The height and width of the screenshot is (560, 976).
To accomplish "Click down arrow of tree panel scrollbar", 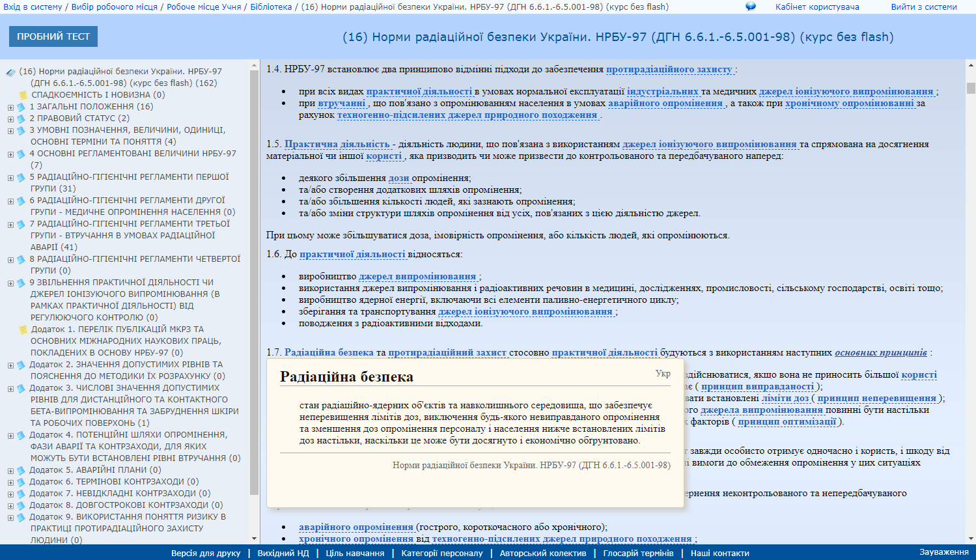I will click(x=255, y=539).
